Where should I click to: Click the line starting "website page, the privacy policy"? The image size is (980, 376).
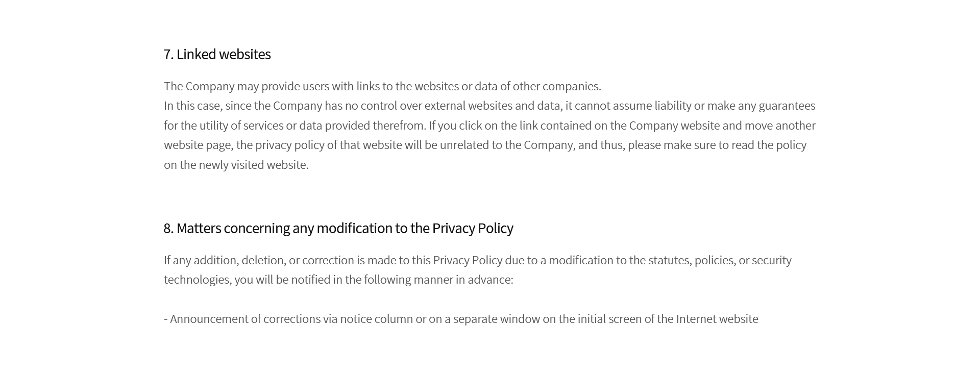(x=485, y=145)
